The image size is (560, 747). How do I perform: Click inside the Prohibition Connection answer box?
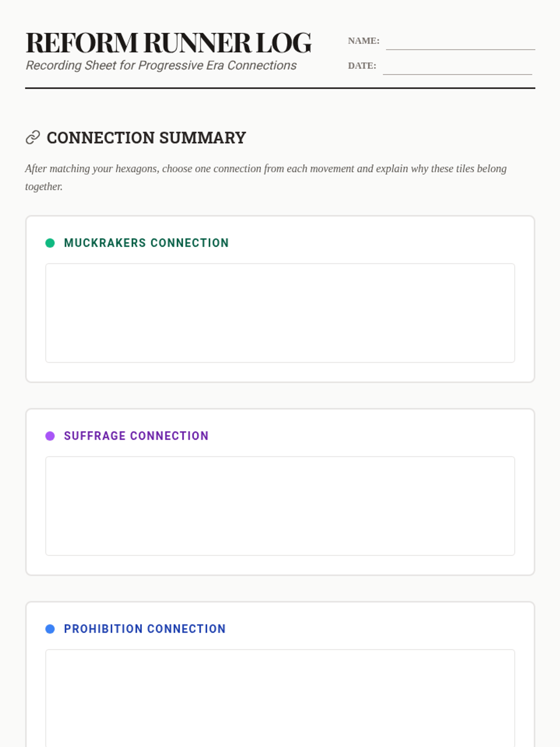[x=280, y=698]
